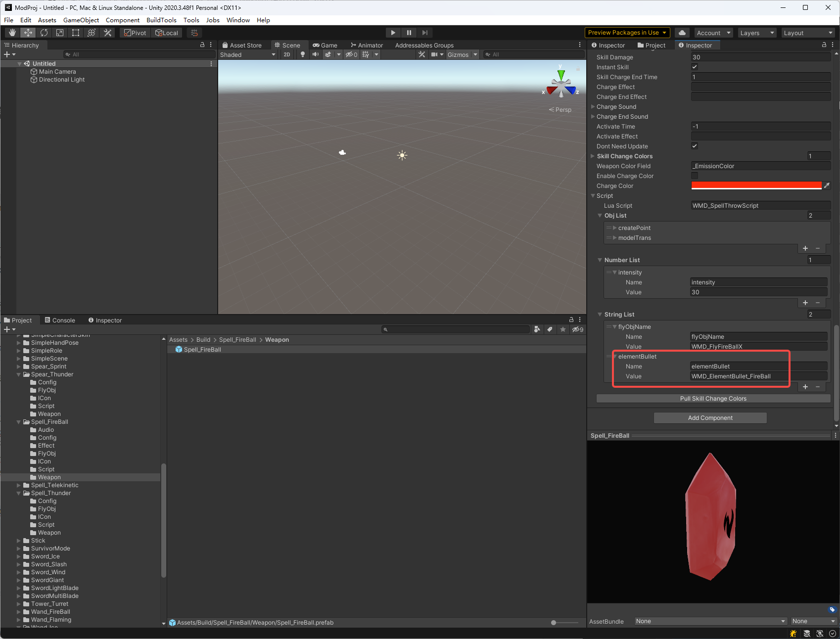Select the Move tool
This screenshot has height=639, width=840.
point(28,33)
